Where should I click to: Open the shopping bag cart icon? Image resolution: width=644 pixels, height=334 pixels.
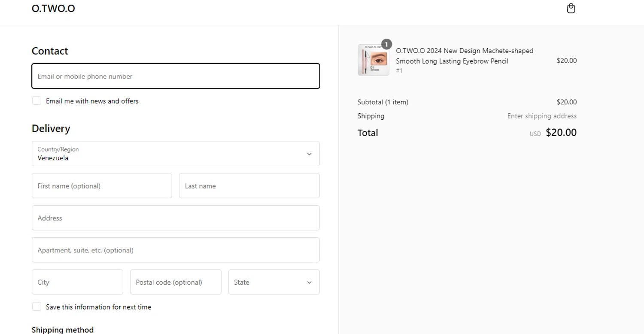pos(571,8)
